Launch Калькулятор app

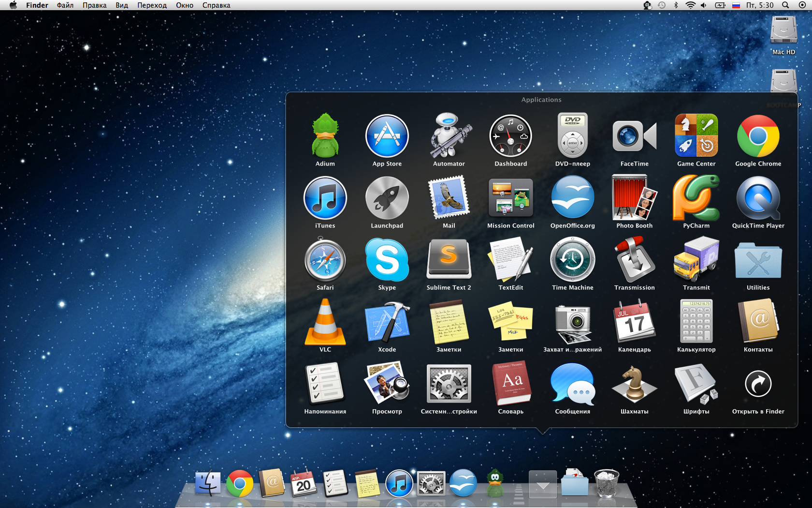[696, 322]
